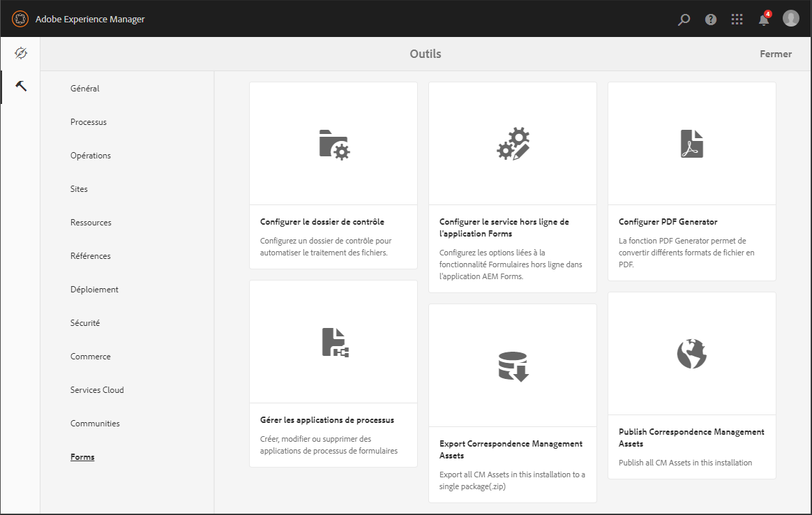Image resolution: width=812 pixels, height=515 pixels.
Task: Click the process application file icon
Action: pos(335,343)
